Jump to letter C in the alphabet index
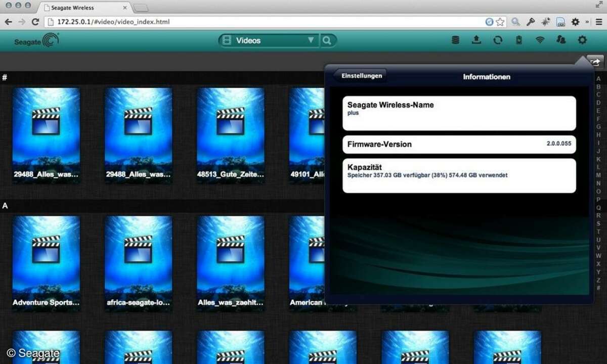The width and height of the screenshot is (607, 364). 598,95
